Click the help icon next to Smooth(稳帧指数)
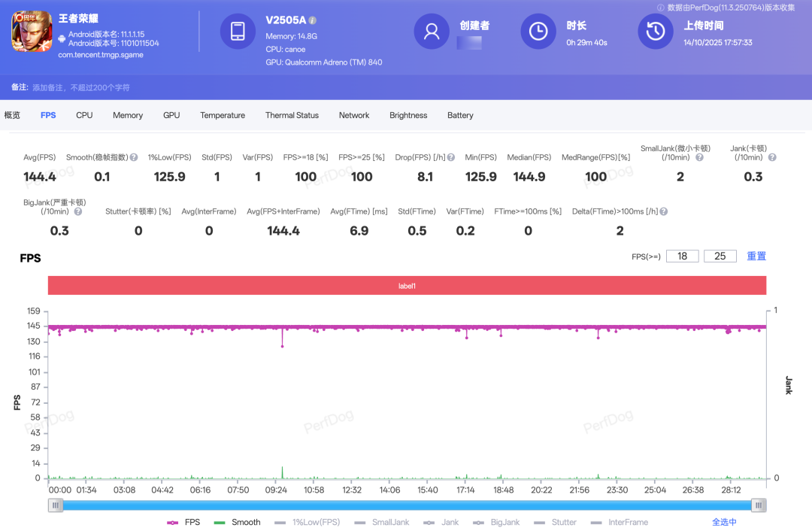812x531 pixels. tap(134, 158)
